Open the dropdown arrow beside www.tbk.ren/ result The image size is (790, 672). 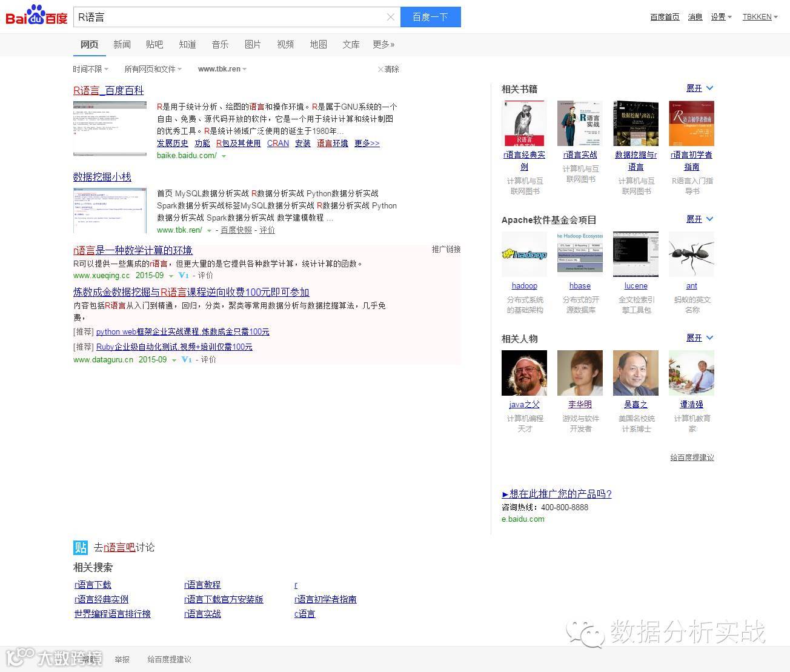[x=209, y=231]
